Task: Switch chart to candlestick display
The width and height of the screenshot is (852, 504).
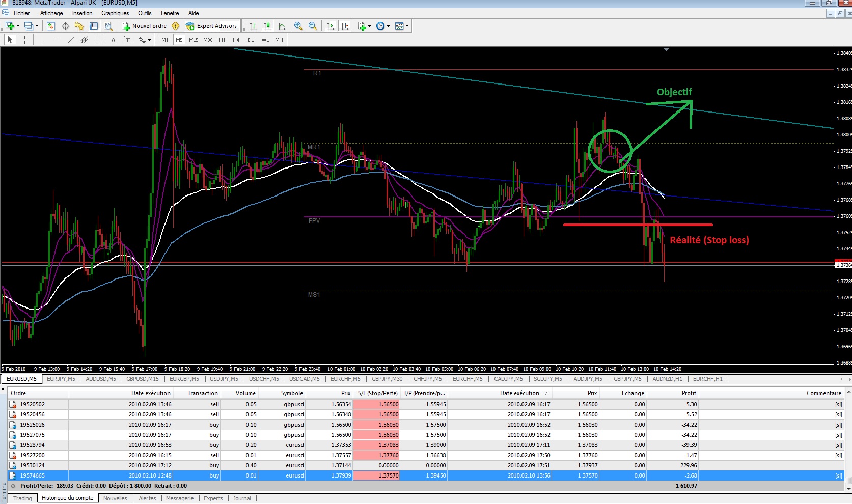Action: coord(267,26)
